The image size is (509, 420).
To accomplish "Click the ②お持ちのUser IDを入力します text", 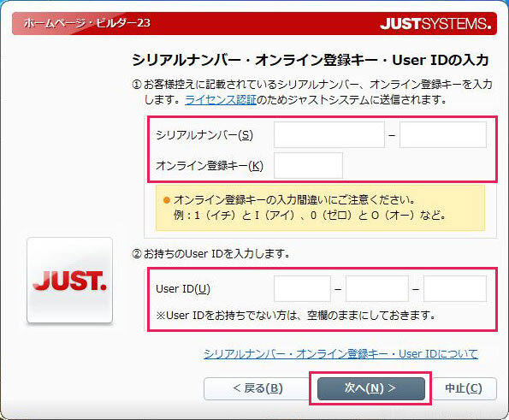I will [x=211, y=253].
